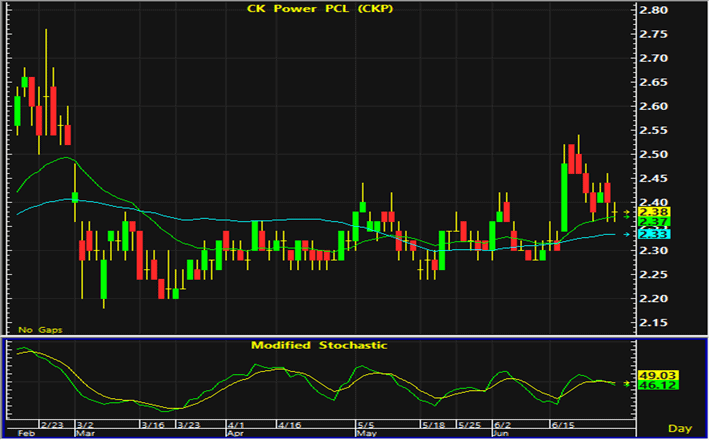Screen dimensions: 710x440
Task: Click the 2.45 price axis label
Action: [x=653, y=178]
